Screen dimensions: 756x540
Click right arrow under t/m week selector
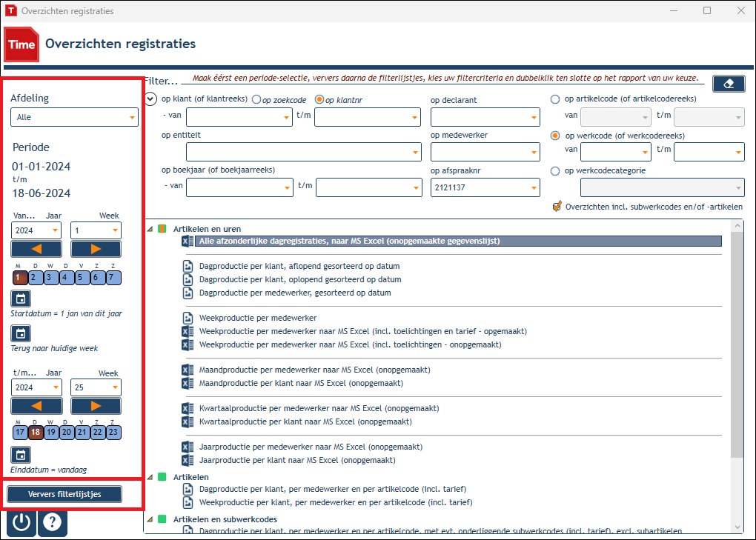96,406
